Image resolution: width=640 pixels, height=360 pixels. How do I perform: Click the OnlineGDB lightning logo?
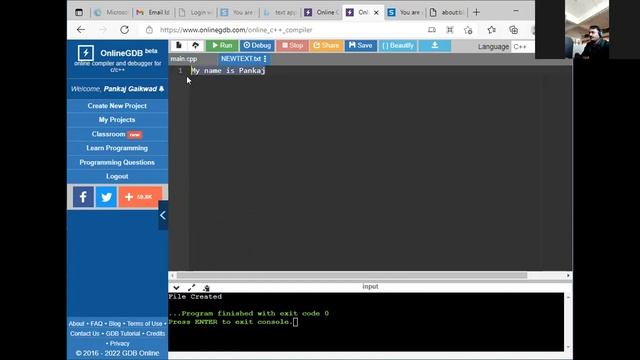[x=86, y=53]
